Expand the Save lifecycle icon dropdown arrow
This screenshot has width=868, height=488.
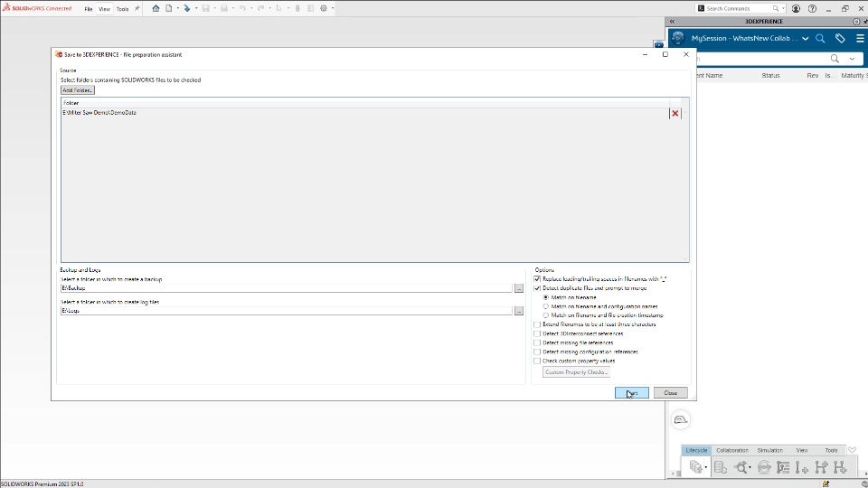(706, 467)
